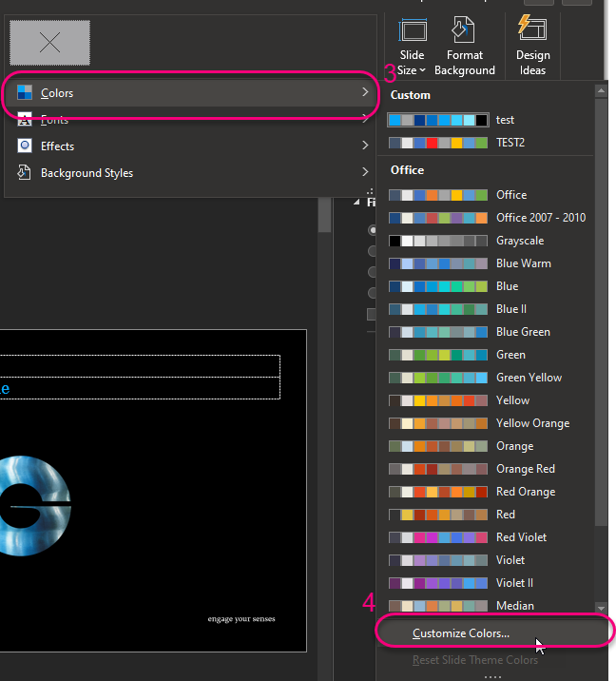
Task: Click the color list scrollbar thumb
Action: (x=601, y=312)
